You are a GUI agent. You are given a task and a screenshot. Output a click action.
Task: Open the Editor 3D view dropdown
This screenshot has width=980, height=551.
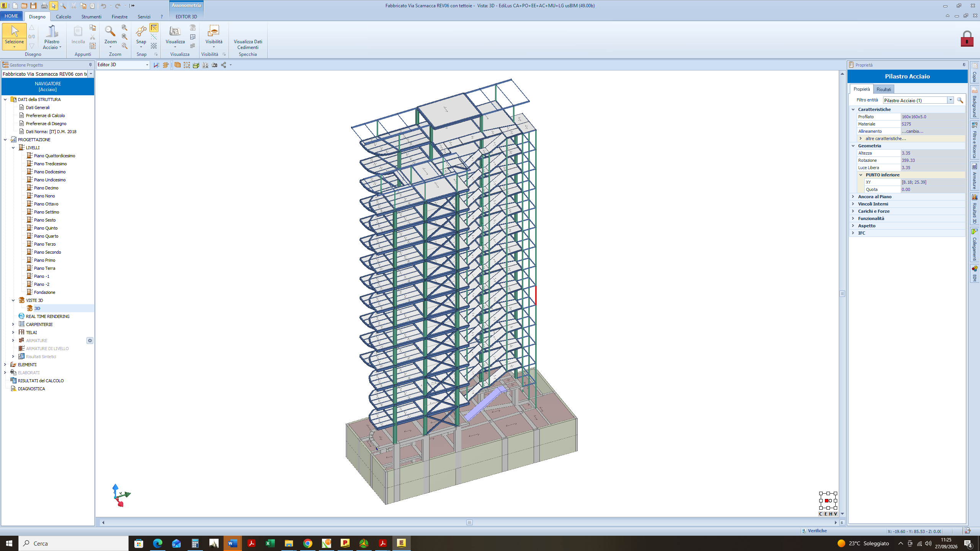coord(147,65)
